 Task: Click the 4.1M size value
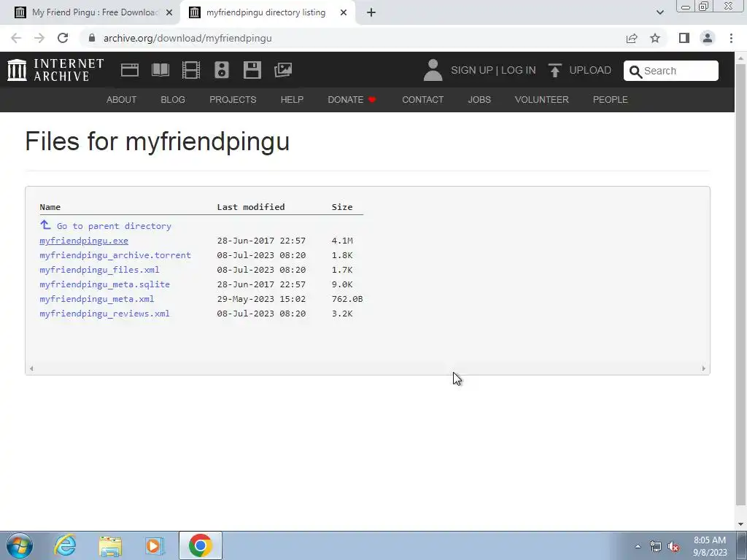(342, 241)
